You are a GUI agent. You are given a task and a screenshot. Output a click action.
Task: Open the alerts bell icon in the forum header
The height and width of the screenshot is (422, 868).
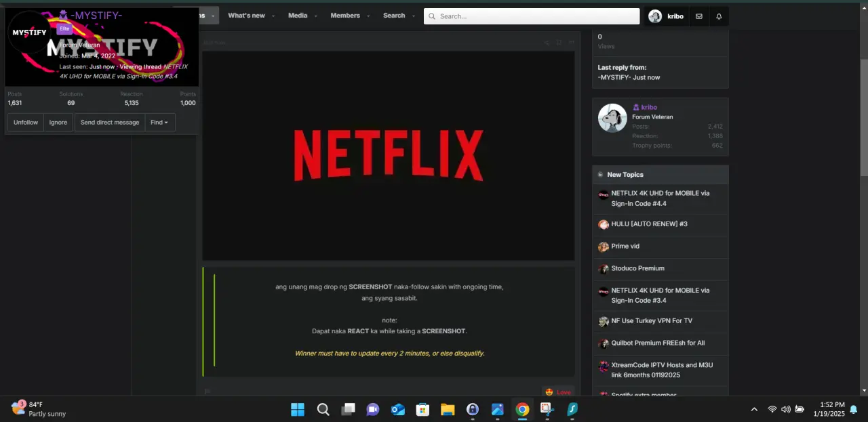coord(719,16)
